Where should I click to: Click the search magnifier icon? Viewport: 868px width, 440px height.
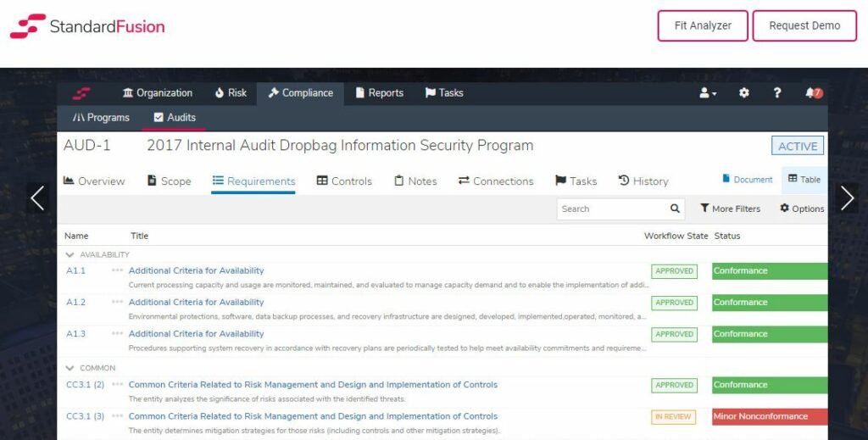(x=675, y=209)
